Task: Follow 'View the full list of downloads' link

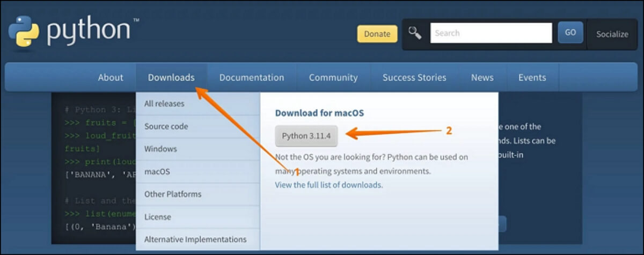Action: tap(329, 185)
